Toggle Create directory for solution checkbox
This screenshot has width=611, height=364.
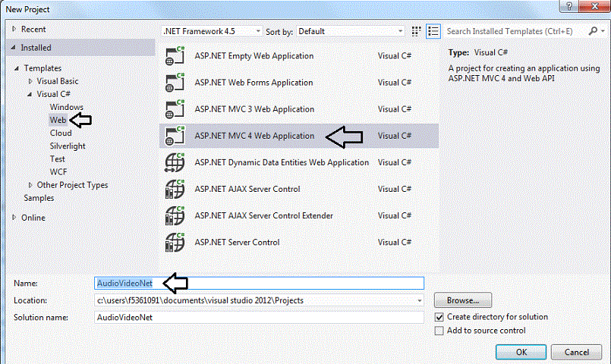click(439, 317)
